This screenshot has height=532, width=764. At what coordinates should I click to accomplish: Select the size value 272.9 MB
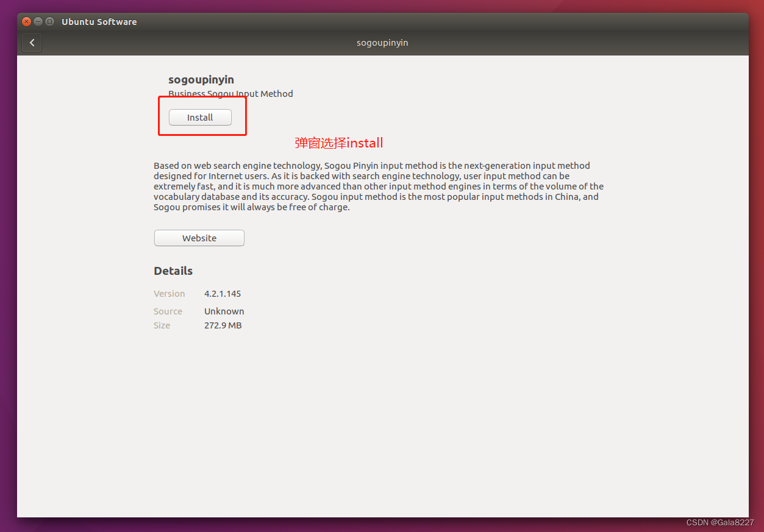[x=223, y=325]
